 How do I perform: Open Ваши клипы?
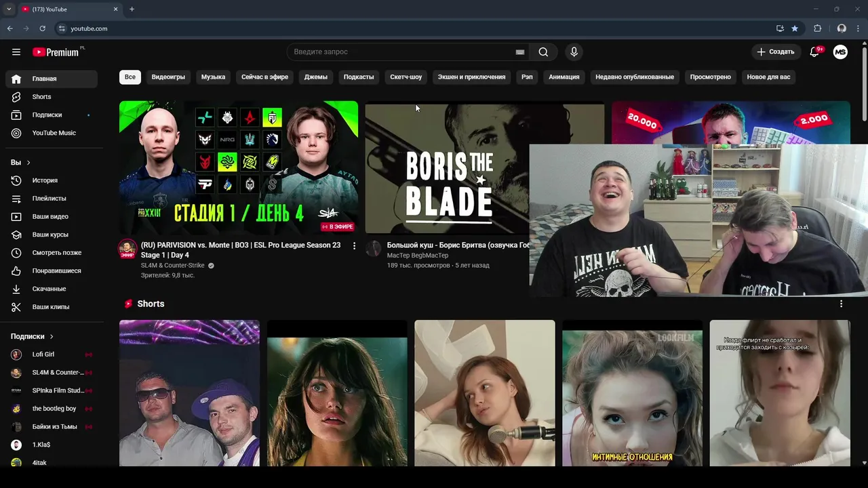(x=52, y=307)
